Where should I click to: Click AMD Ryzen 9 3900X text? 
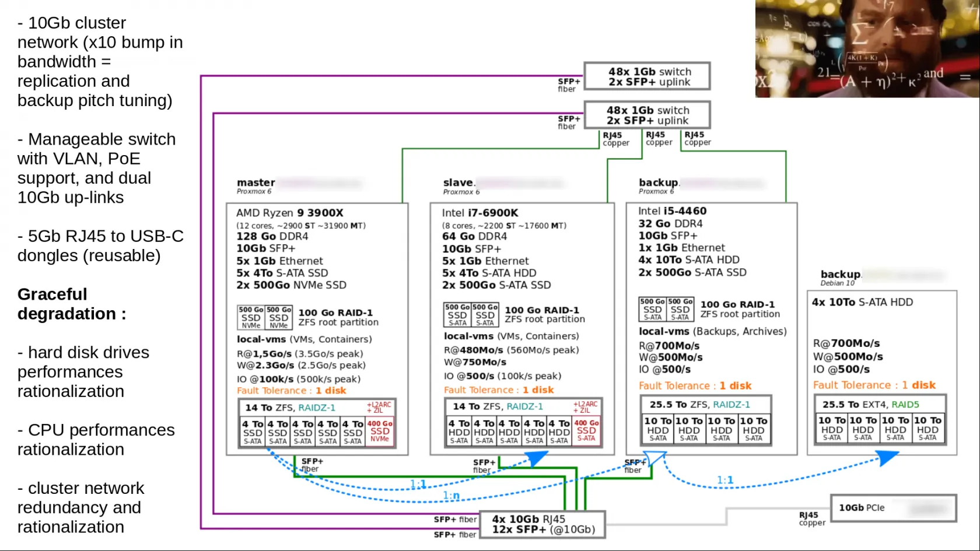pos(289,213)
